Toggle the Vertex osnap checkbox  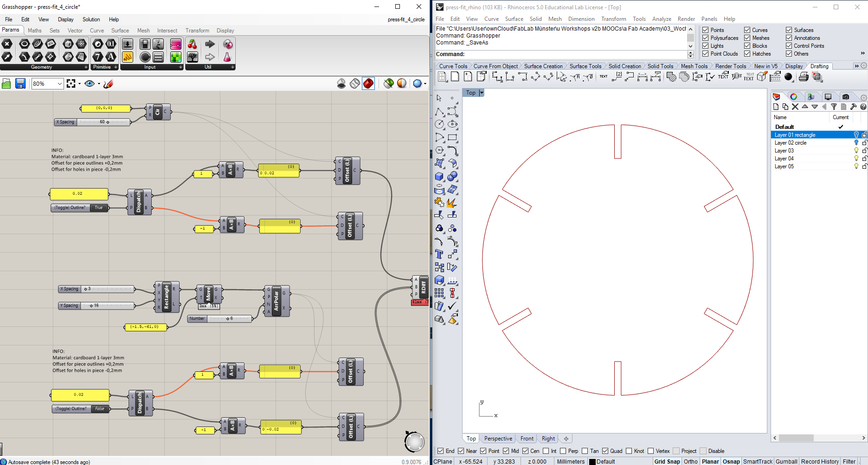click(x=650, y=451)
